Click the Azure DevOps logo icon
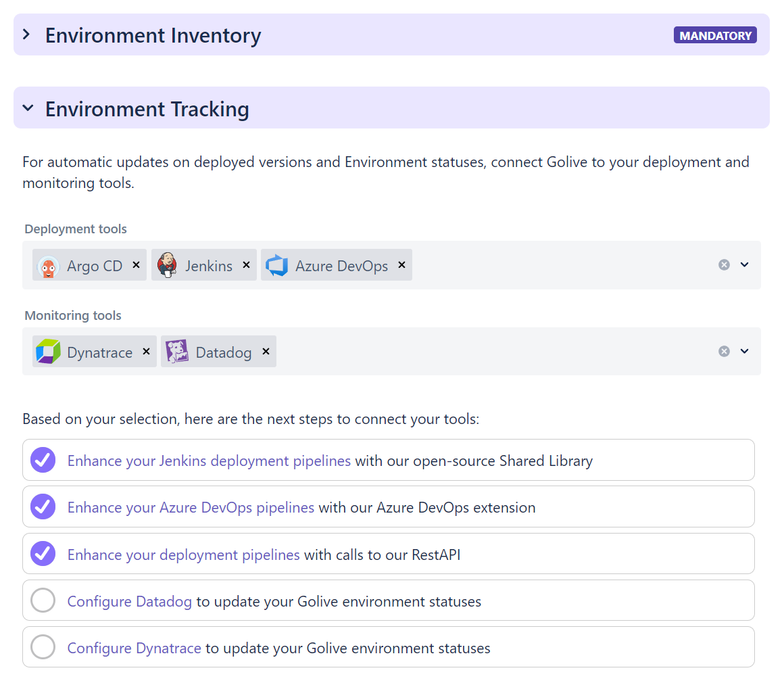 coord(277,266)
